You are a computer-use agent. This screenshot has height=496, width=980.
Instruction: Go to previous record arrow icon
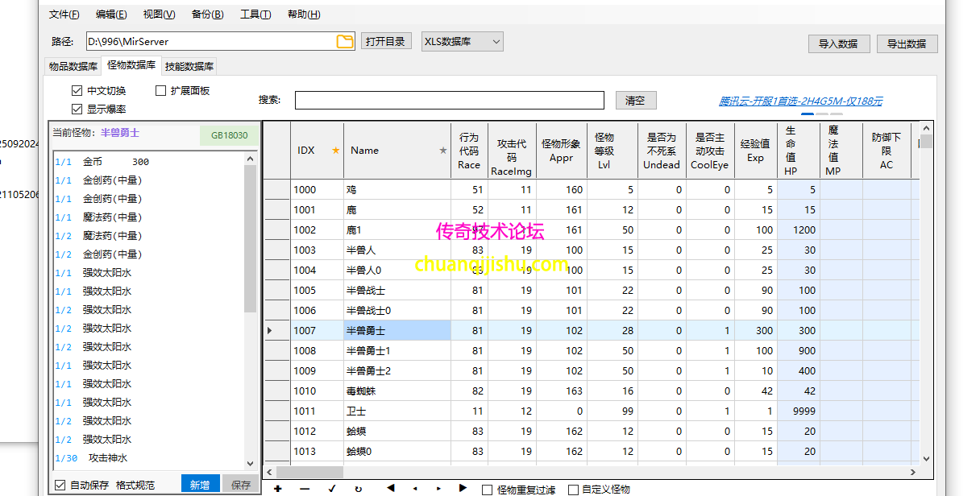point(416,488)
